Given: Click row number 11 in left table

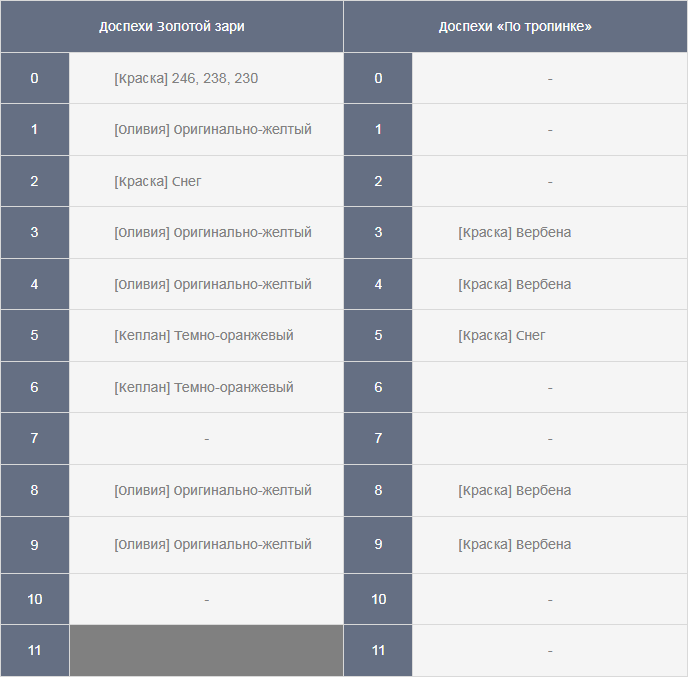Looking at the screenshot, I should pyautogui.click(x=35, y=651).
